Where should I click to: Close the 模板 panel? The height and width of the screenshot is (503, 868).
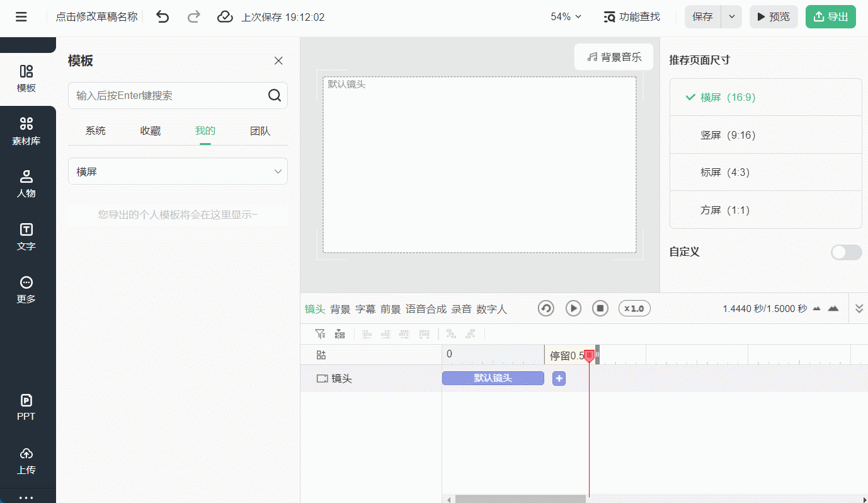pos(278,61)
